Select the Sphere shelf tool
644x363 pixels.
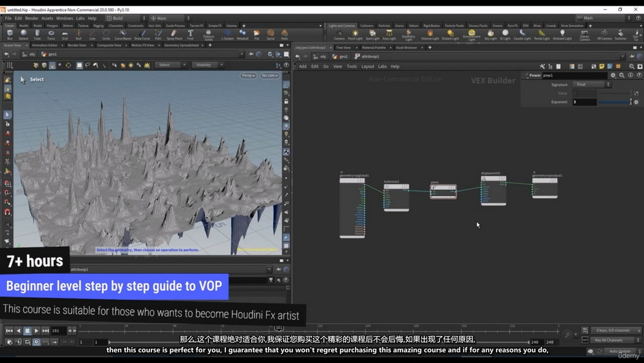click(23, 35)
